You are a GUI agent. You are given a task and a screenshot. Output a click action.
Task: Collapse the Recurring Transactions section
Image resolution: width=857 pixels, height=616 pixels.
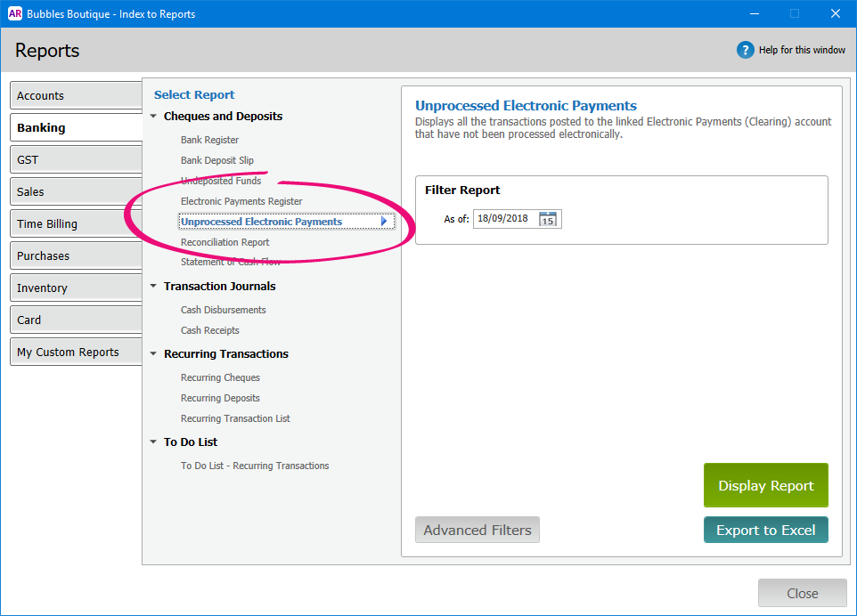154,354
